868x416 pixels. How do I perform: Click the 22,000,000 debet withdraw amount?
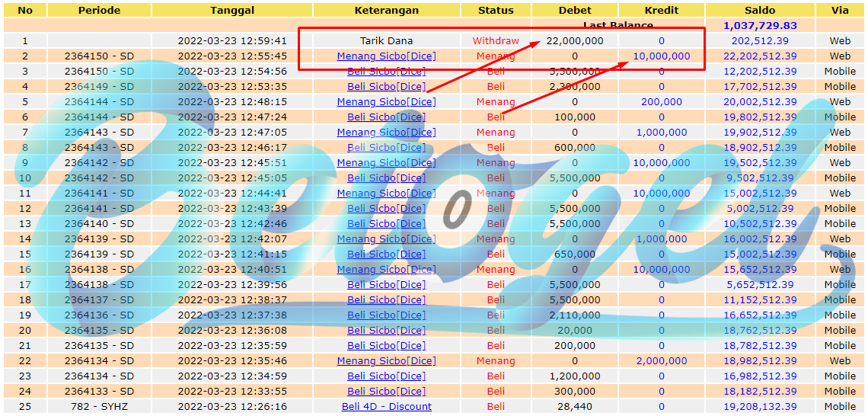click(x=575, y=40)
